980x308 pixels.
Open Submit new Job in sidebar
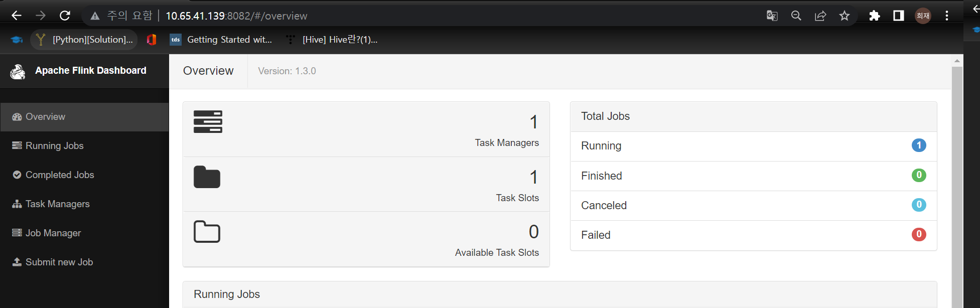tap(84, 262)
